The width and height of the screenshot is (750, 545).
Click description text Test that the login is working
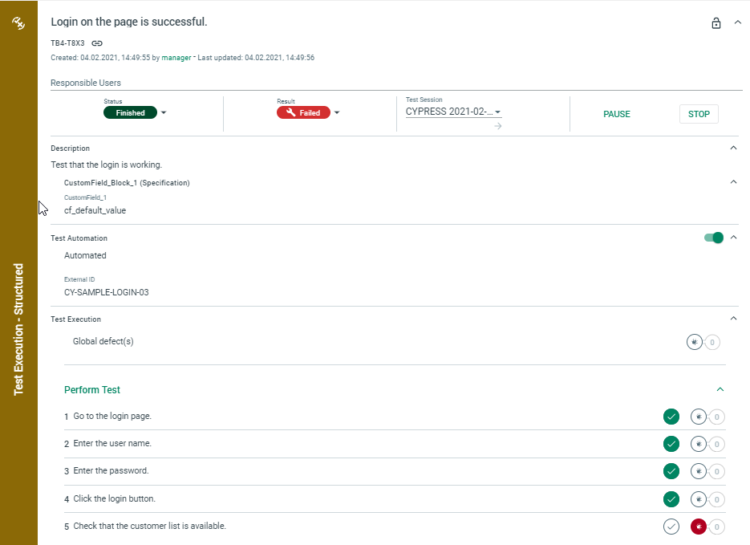pyautogui.click(x=106, y=165)
